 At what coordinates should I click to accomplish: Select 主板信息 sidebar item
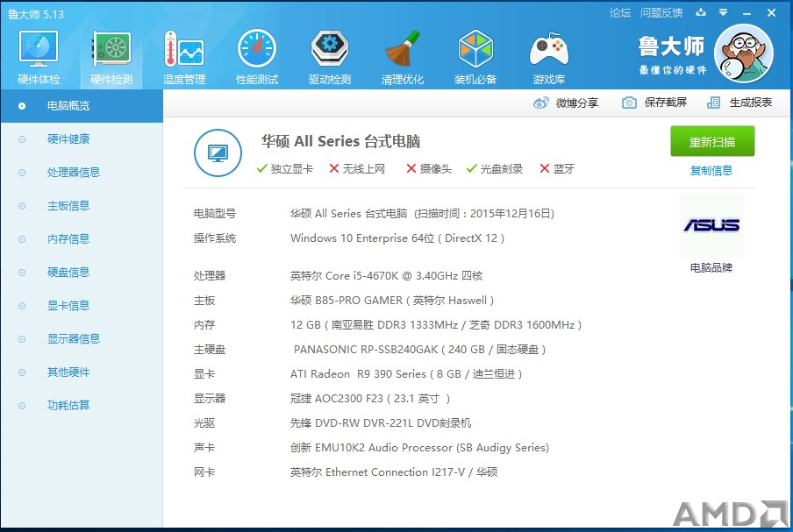[x=82, y=206]
